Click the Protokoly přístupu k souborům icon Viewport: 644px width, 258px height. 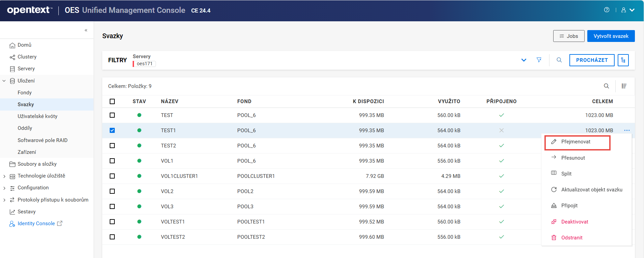[x=12, y=200]
